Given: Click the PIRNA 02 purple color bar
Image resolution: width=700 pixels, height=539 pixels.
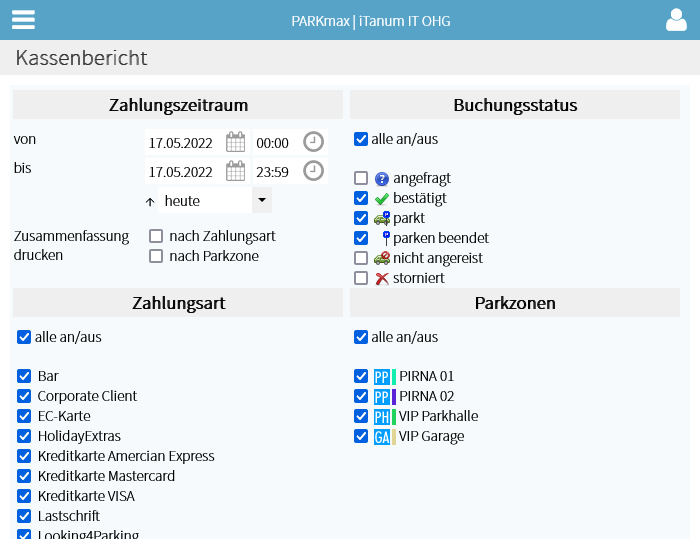Looking at the screenshot, I should (x=394, y=397).
